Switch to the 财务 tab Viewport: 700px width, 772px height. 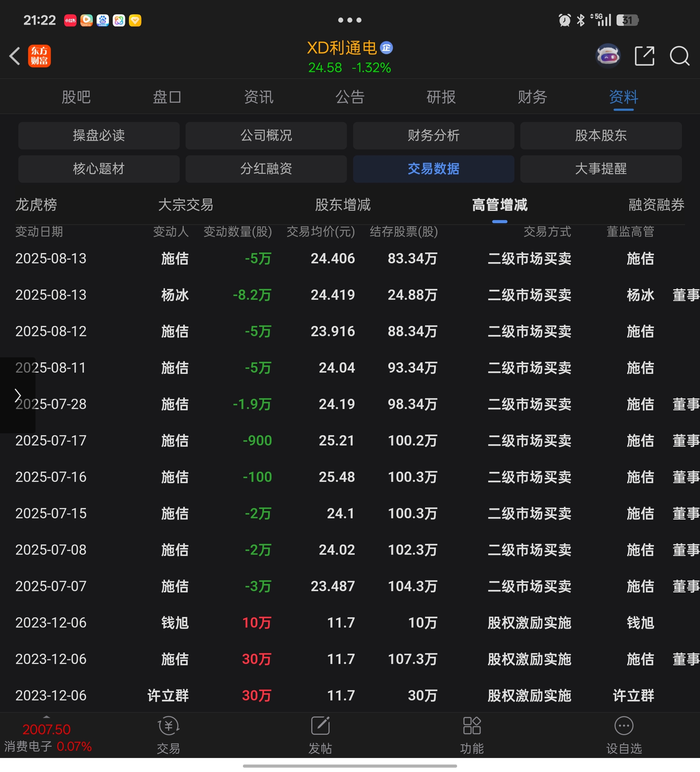(x=532, y=97)
